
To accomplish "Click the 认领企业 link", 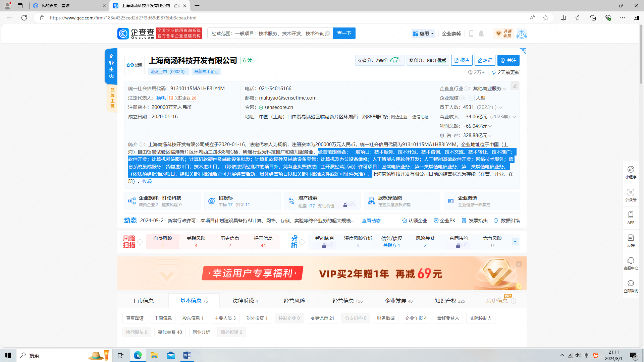I will click(x=415, y=221).
